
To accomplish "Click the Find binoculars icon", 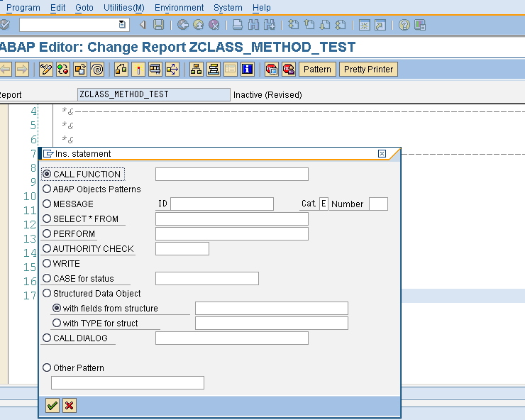I will [x=253, y=25].
